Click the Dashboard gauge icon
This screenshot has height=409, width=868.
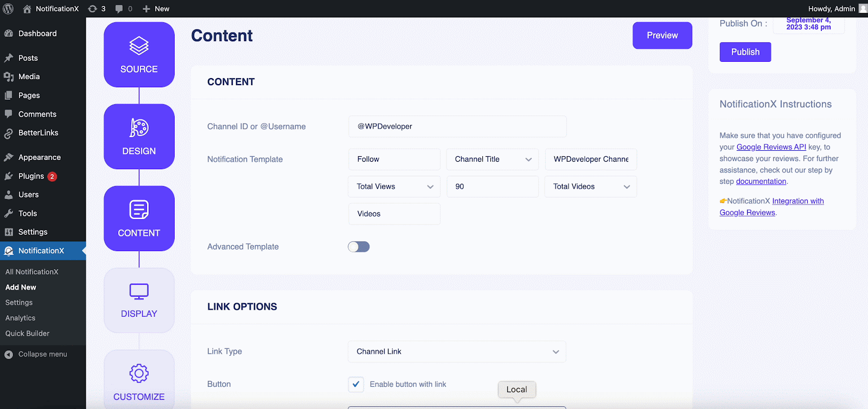pyautogui.click(x=9, y=34)
